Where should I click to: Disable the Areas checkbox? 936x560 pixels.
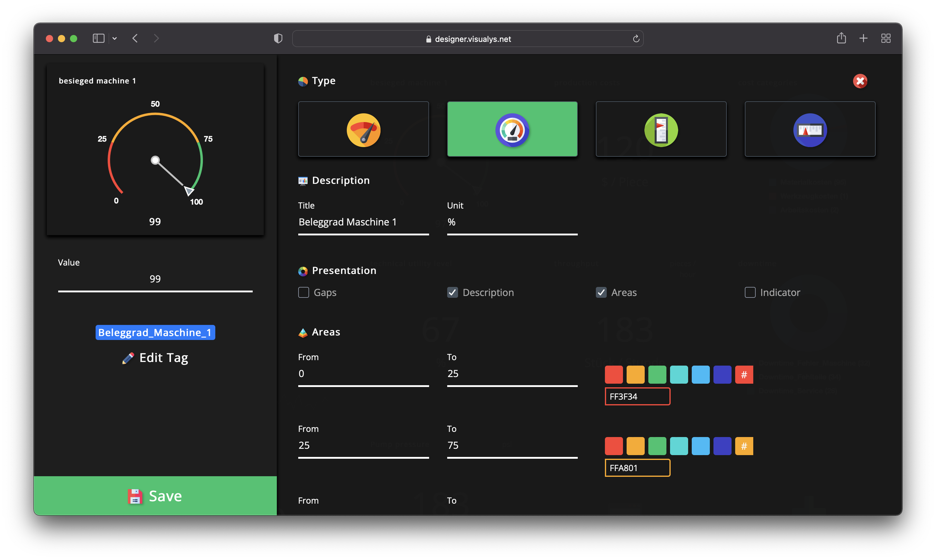pyautogui.click(x=601, y=292)
